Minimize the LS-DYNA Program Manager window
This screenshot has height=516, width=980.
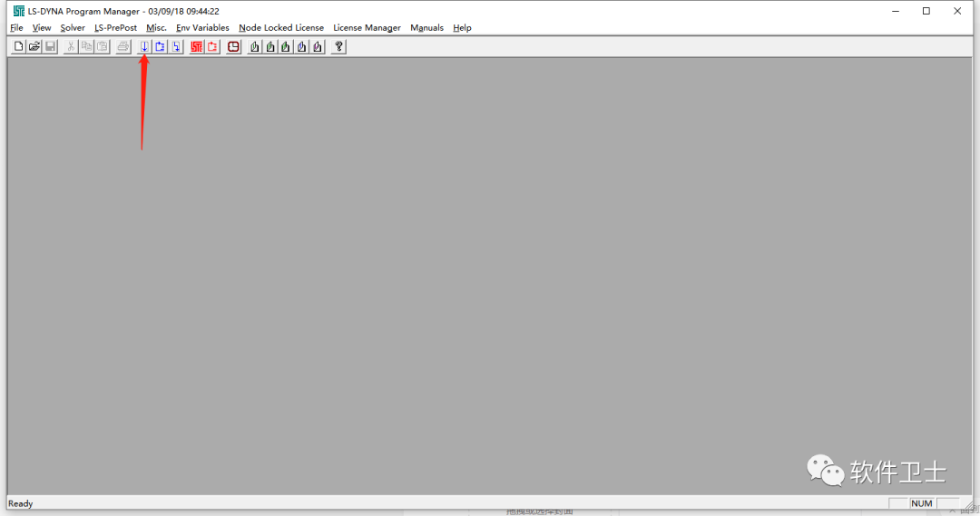click(896, 11)
